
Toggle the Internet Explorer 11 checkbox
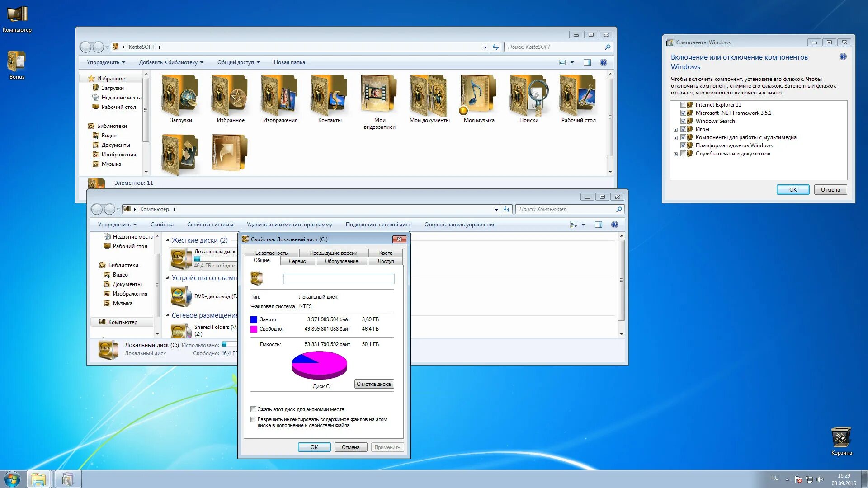pyautogui.click(x=683, y=105)
